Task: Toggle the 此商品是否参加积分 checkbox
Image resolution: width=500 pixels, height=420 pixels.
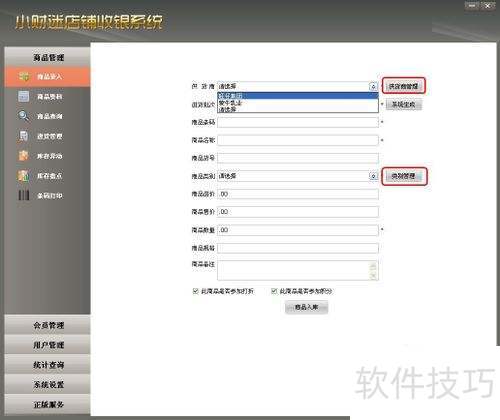Action: tap(274, 291)
